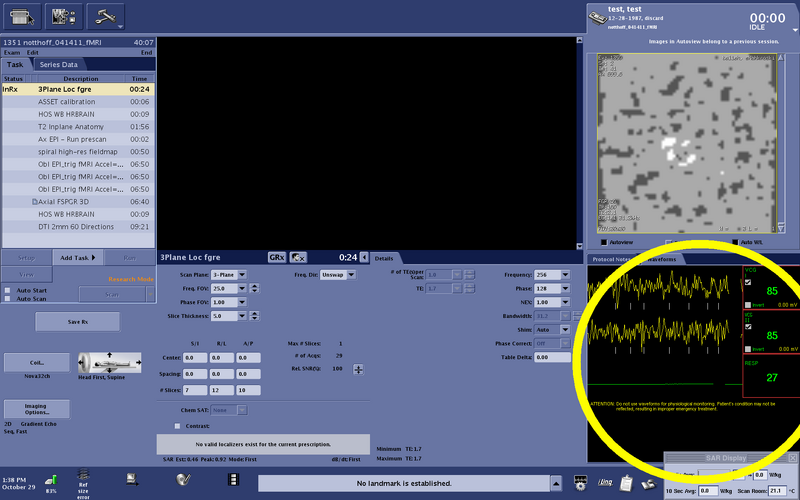Enable Invert for VCG I
Viewport: 800px width, 500px height.
point(748,305)
